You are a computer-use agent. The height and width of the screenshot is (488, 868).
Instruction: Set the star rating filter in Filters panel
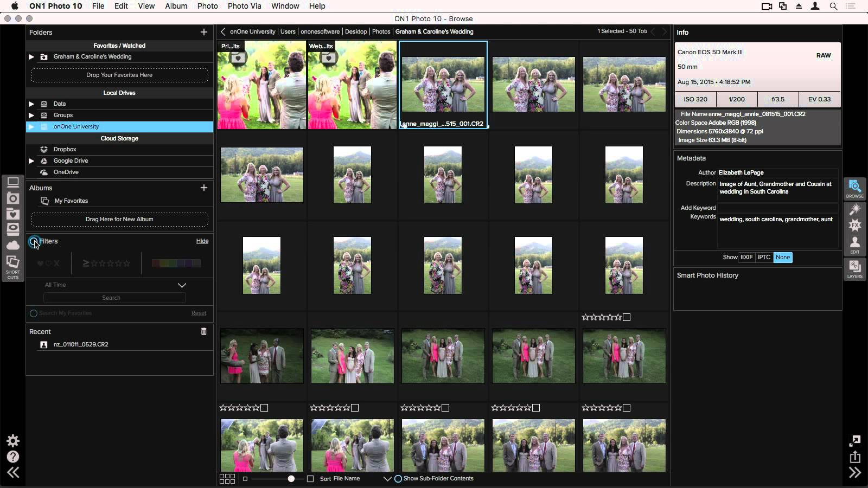click(x=106, y=264)
